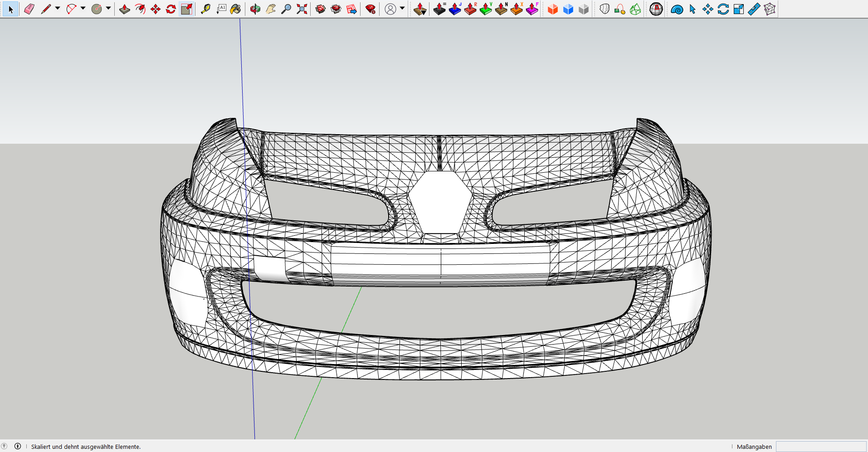Click the status bar info button
868x452 pixels.
tap(18, 446)
